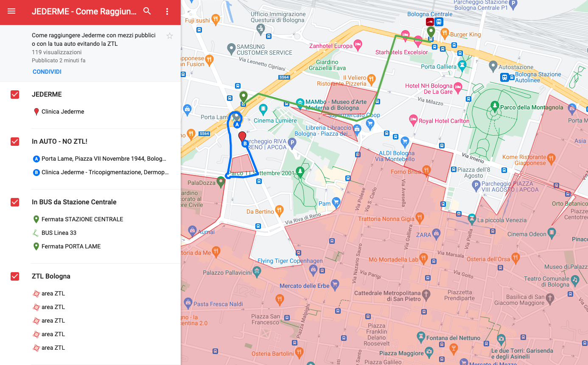Screen dimensions: 588x365
Task: Open the three-dot more options menu
Action: [x=167, y=11]
